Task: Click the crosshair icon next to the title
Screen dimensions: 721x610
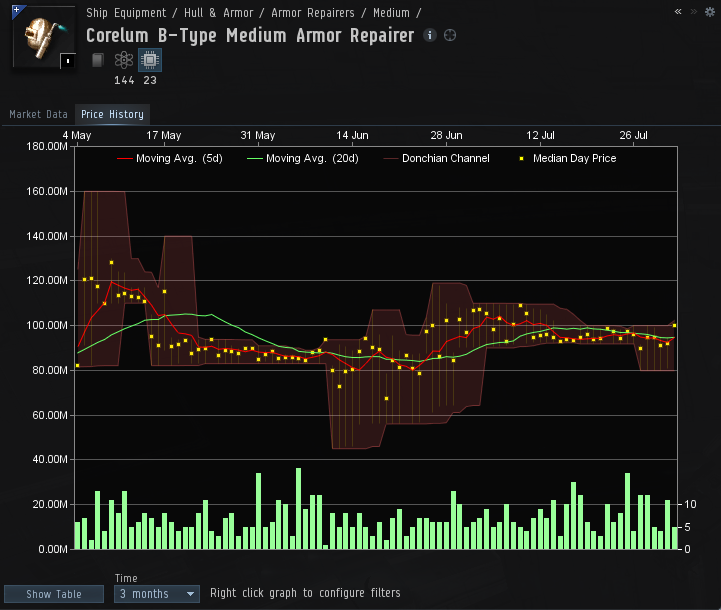Action: point(450,35)
